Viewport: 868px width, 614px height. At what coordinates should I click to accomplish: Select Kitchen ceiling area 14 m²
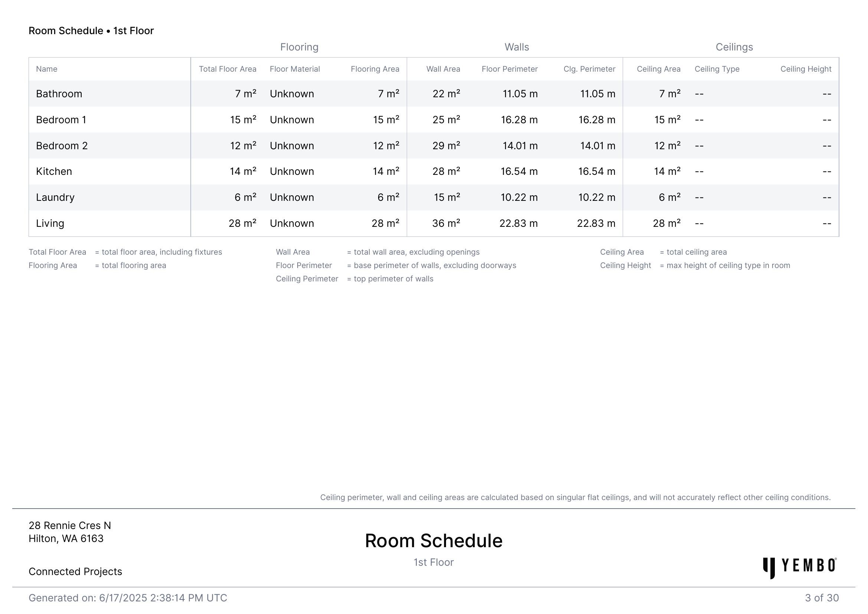pos(668,171)
